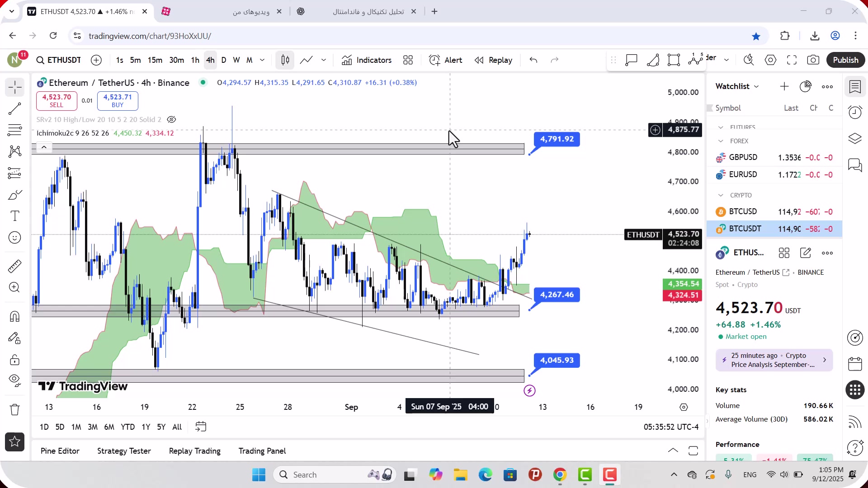Viewport: 868px width, 488px height.
Task: Open the economic calendar panel
Action: click(855, 364)
